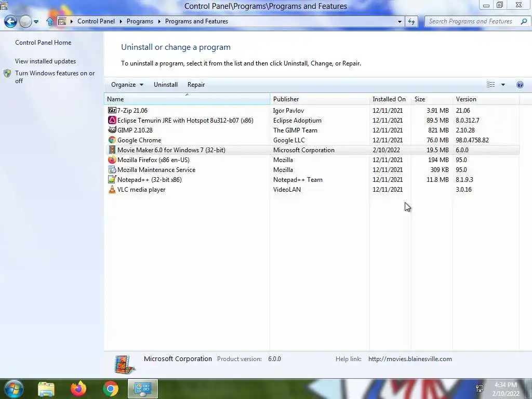532x399 pixels.
Task: Change view using the view icon
Action: tap(490, 85)
